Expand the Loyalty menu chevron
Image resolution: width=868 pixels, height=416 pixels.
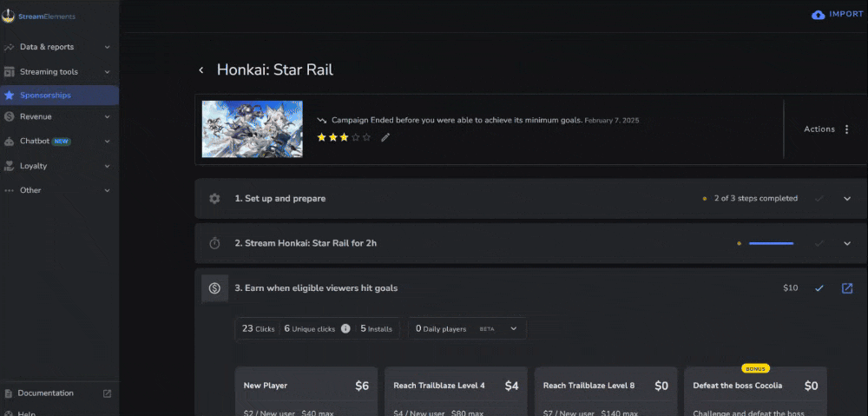(108, 166)
